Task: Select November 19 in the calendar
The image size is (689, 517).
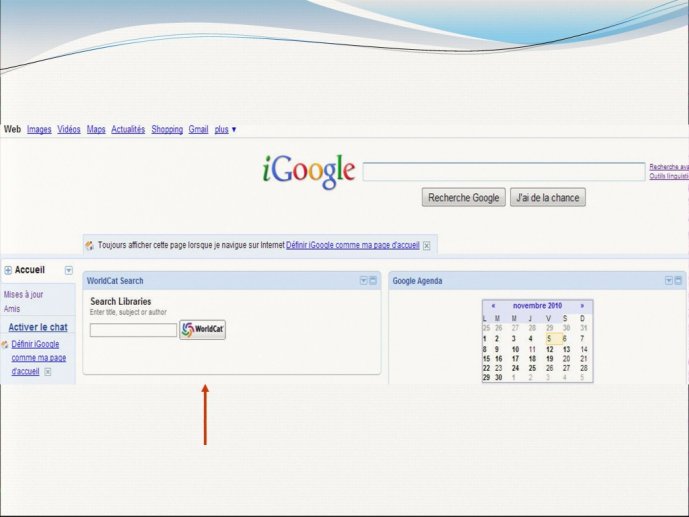Action: click(550, 359)
